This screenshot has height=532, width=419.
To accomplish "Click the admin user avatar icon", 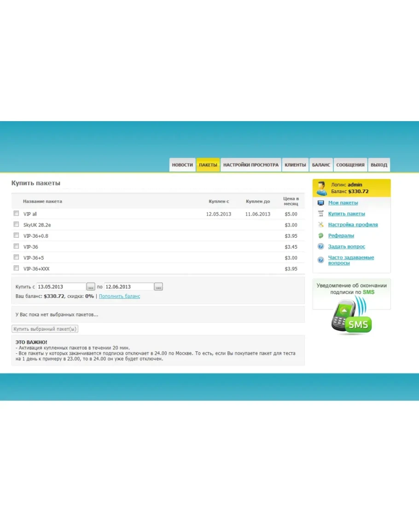I will pyautogui.click(x=321, y=188).
